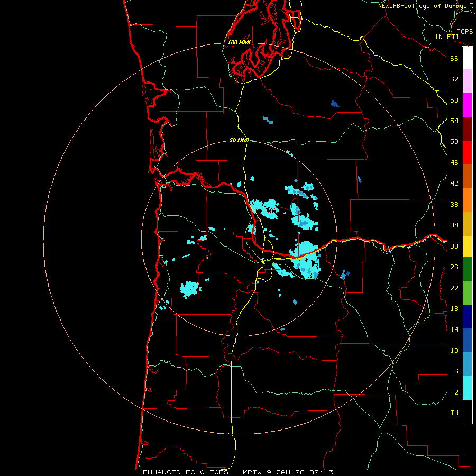Select the light pink legend swatch
Viewport: 476px width, 476px height.
tap(467, 81)
